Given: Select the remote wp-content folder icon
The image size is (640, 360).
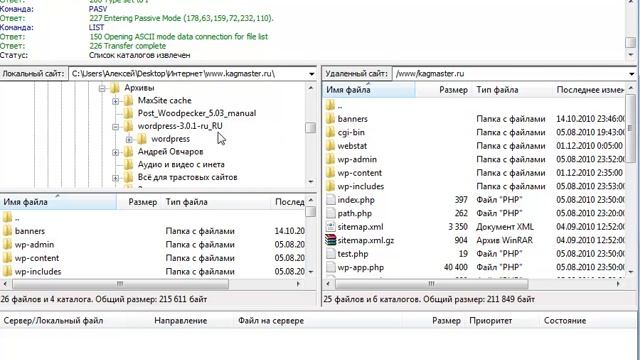Looking at the screenshot, I should (330, 173).
